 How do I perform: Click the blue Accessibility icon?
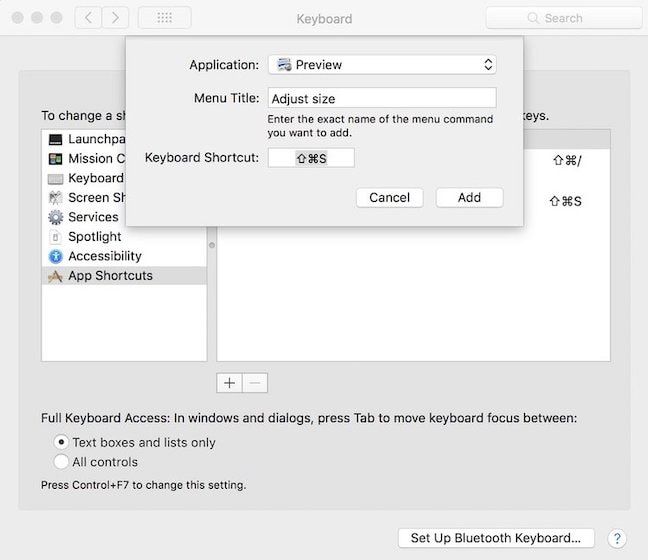56,256
